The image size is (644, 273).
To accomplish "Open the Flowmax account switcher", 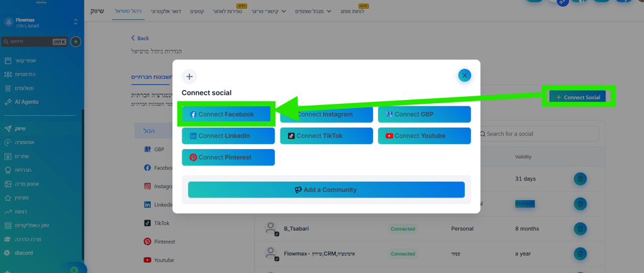I will 41,23.
